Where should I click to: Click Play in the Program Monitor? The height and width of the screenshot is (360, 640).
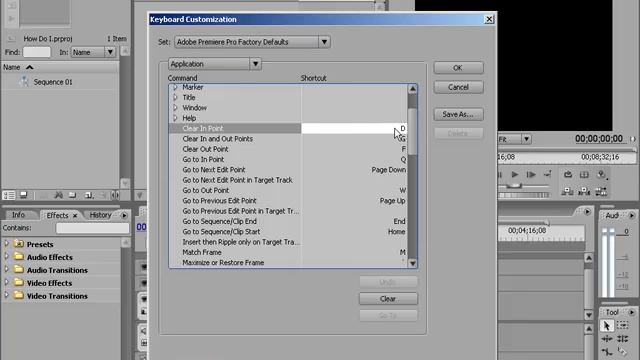(x=515, y=175)
